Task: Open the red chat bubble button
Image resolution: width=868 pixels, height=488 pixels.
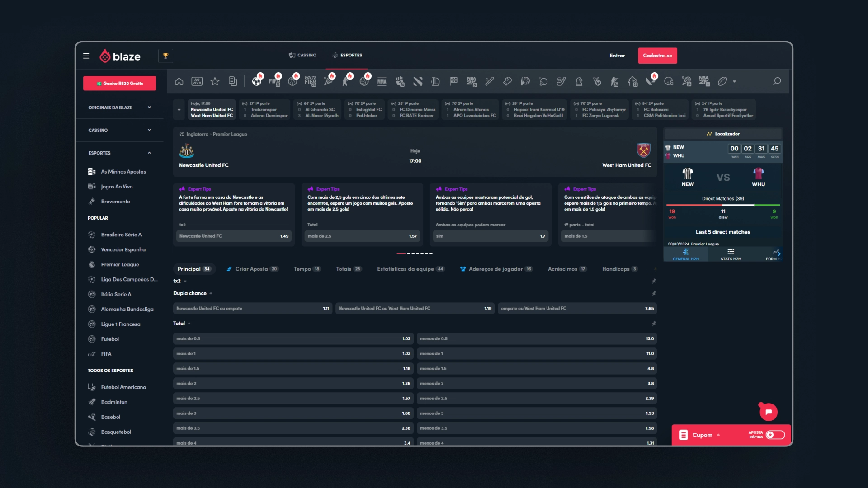Action: point(768,412)
